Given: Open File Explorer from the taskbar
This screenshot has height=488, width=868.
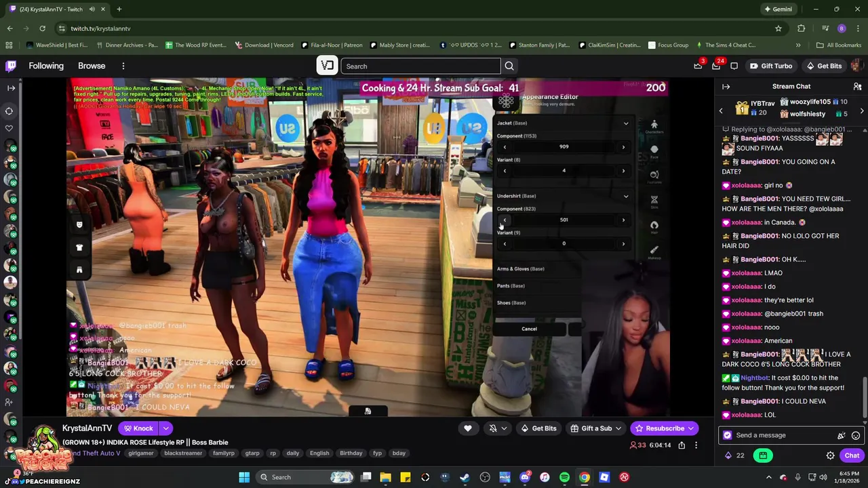Looking at the screenshot, I should (x=385, y=477).
